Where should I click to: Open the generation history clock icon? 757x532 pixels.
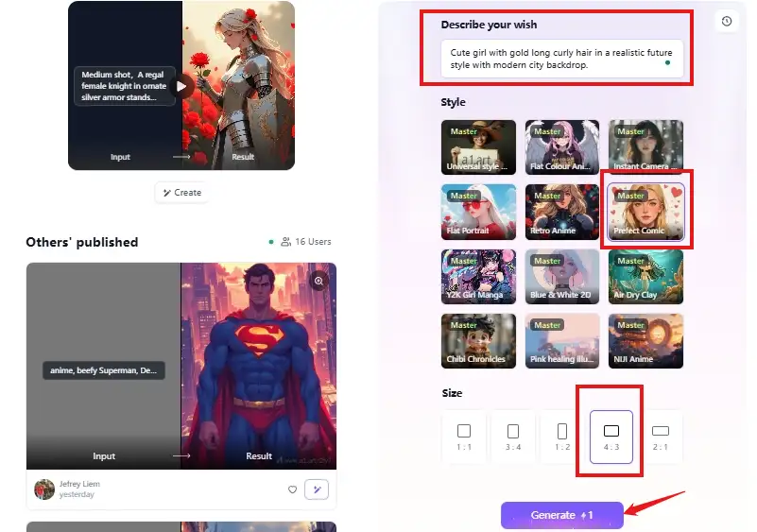click(x=726, y=21)
